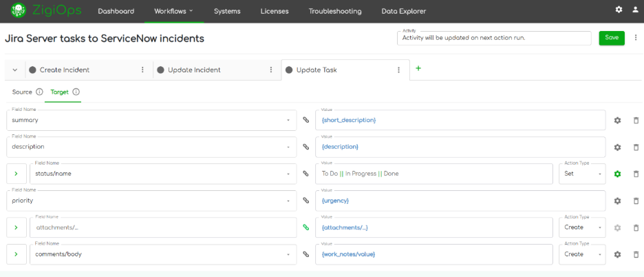Go to Systems page
This screenshot has height=277, width=644.
pyautogui.click(x=227, y=11)
